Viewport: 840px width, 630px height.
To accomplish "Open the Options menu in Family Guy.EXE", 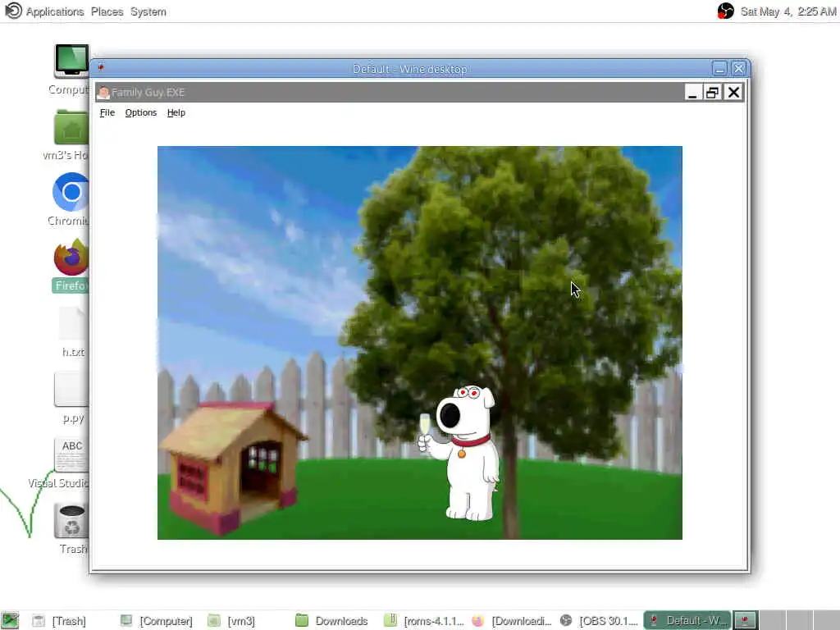I will [141, 112].
